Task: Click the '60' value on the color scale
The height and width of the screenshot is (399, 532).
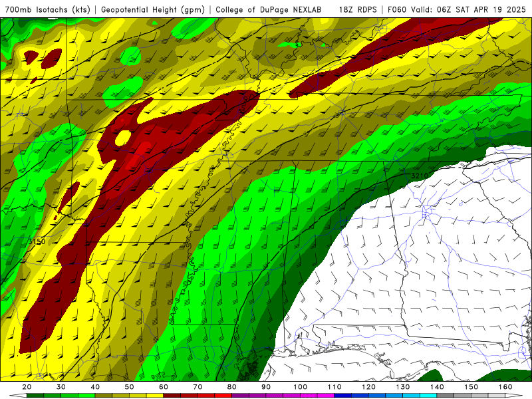Action: (x=164, y=387)
